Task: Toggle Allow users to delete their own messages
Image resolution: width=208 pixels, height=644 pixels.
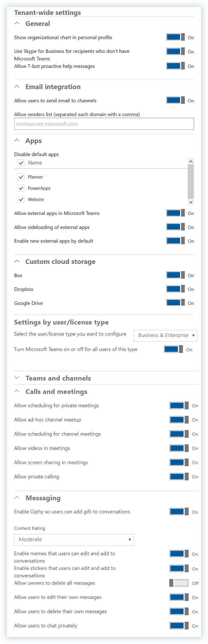Action: click(179, 612)
